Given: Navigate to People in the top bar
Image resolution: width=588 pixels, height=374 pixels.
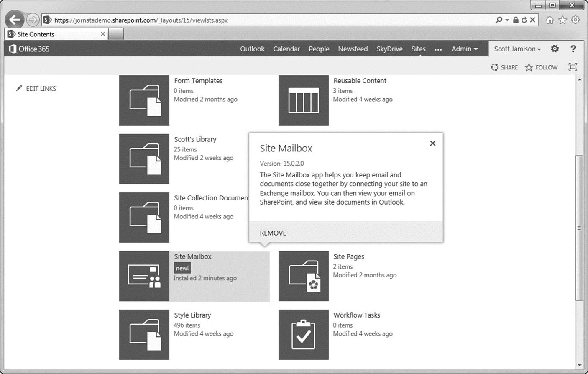Looking at the screenshot, I should [319, 49].
